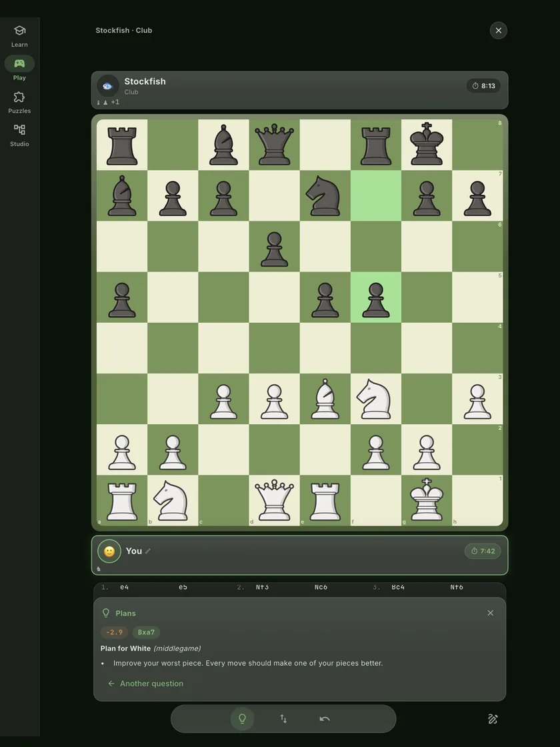Close the Plans panel
This screenshot has width=560, height=747.
click(x=491, y=613)
